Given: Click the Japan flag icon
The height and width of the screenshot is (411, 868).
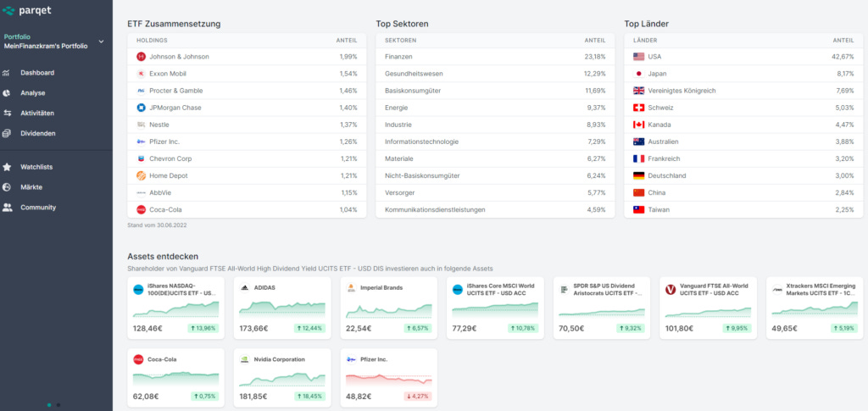Looking at the screenshot, I should click(x=639, y=74).
